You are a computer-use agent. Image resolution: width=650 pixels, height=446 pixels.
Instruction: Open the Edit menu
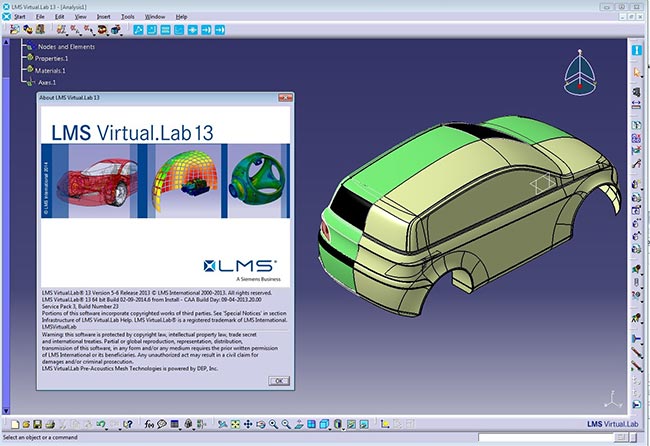[x=60, y=17]
